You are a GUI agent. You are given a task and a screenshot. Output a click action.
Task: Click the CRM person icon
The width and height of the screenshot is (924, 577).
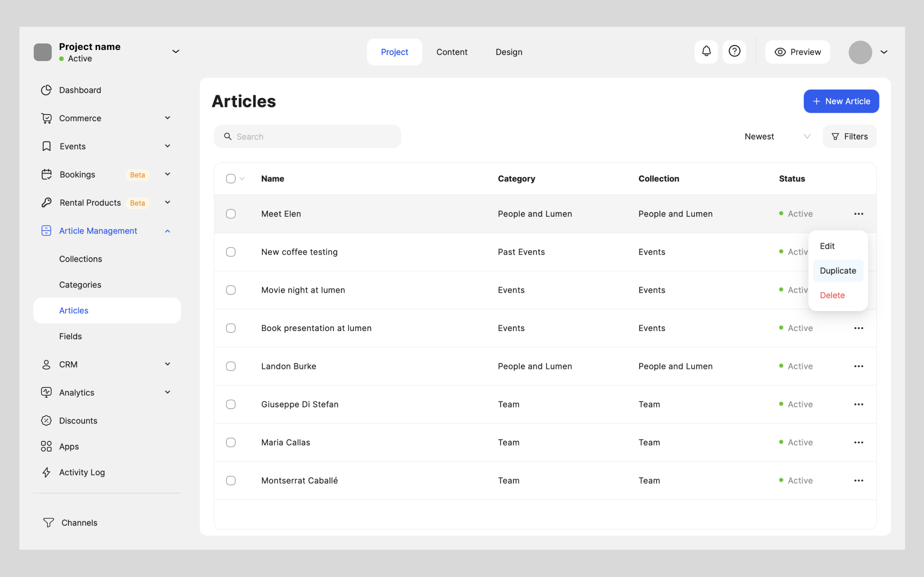tap(46, 365)
